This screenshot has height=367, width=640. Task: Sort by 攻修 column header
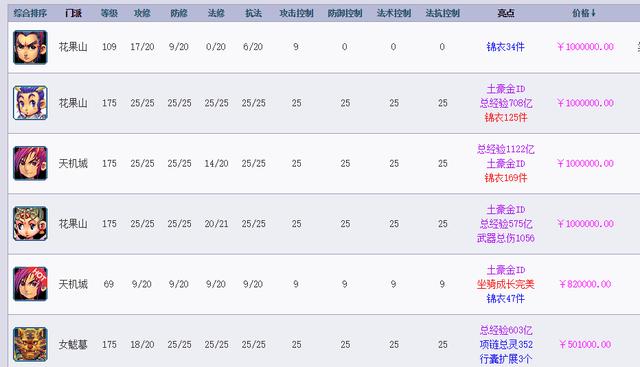coord(142,13)
